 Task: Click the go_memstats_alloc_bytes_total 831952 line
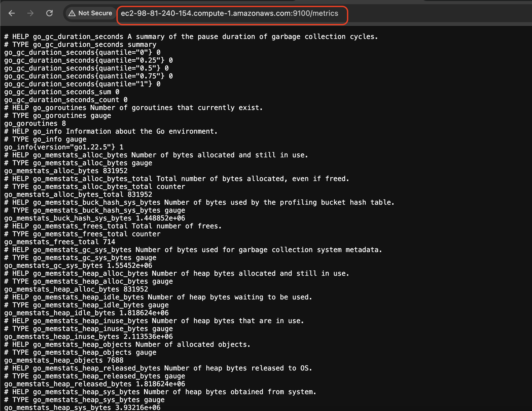tap(78, 194)
